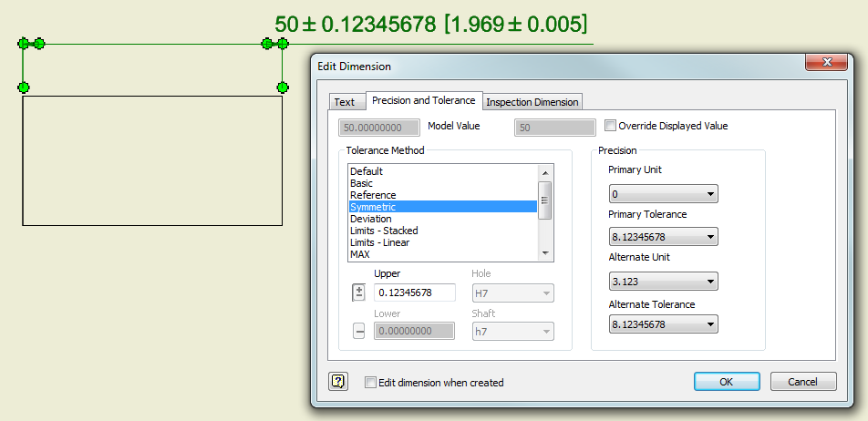868x421 pixels.
Task: Toggle Override Displayed Value checkbox
Action: [610, 126]
